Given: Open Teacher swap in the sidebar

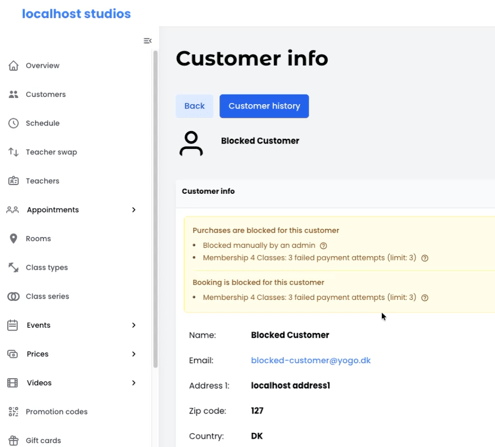Looking at the screenshot, I should pyautogui.click(x=51, y=152).
